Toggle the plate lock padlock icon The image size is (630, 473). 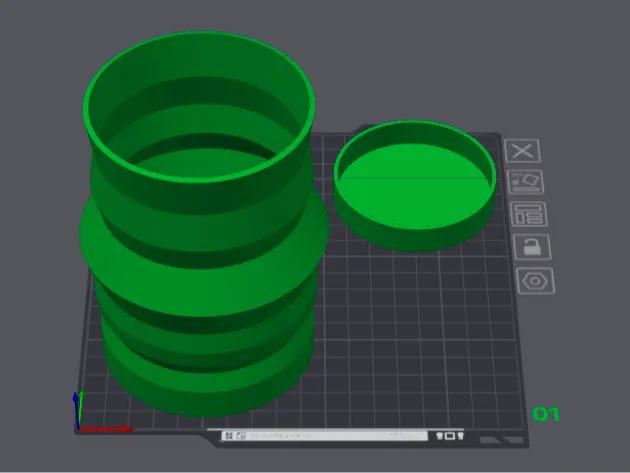point(532,247)
